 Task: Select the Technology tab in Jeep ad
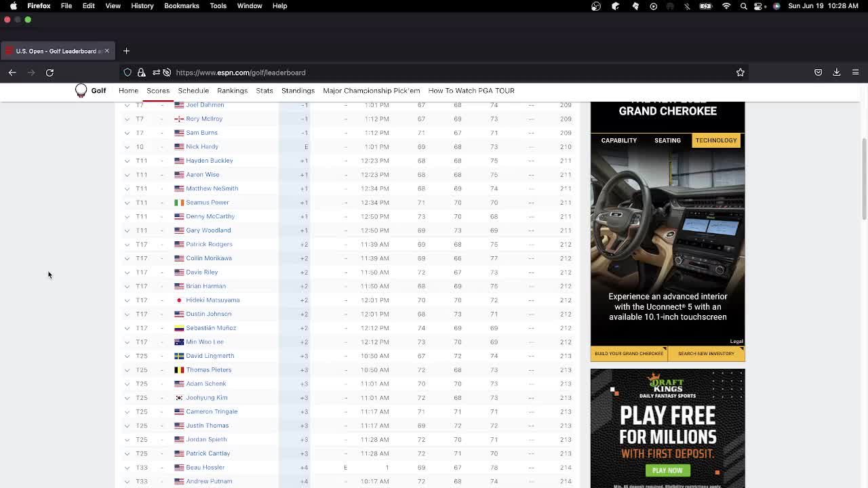click(x=716, y=140)
